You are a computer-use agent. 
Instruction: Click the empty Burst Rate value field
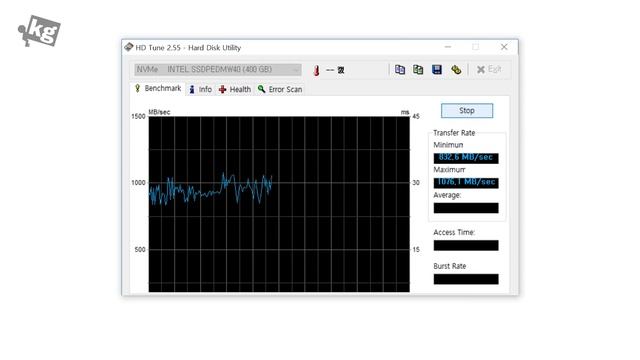(x=466, y=279)
